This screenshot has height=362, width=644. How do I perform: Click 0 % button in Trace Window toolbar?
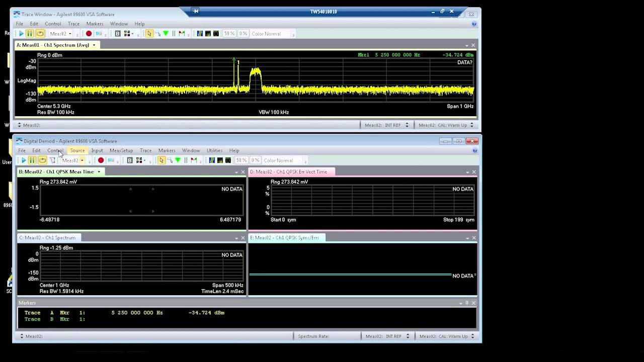tap(243, 34)
